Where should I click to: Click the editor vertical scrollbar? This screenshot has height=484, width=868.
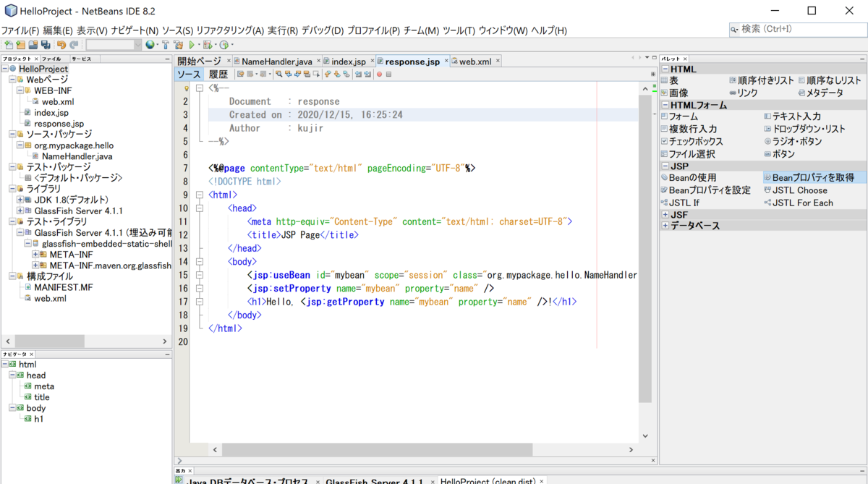tap(645, 248)
